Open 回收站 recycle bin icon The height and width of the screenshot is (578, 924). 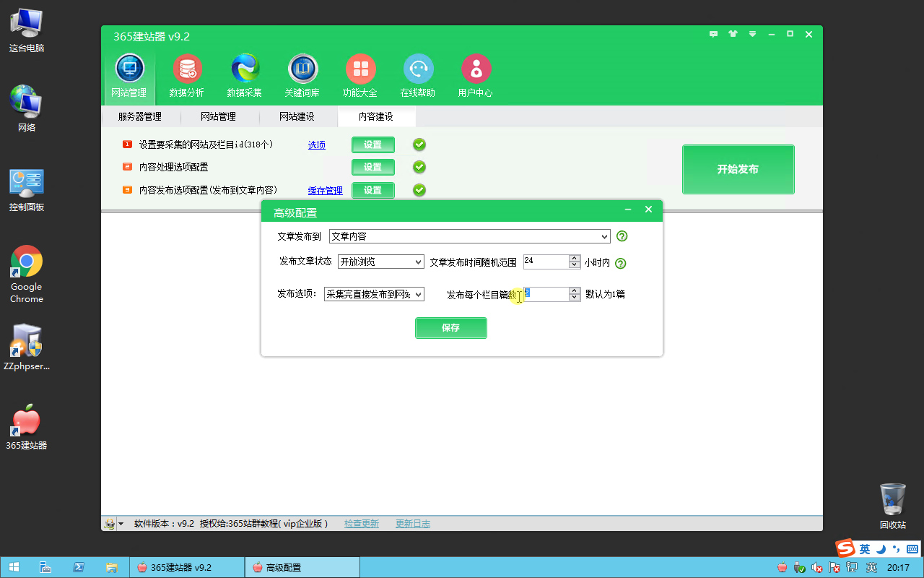893,506
